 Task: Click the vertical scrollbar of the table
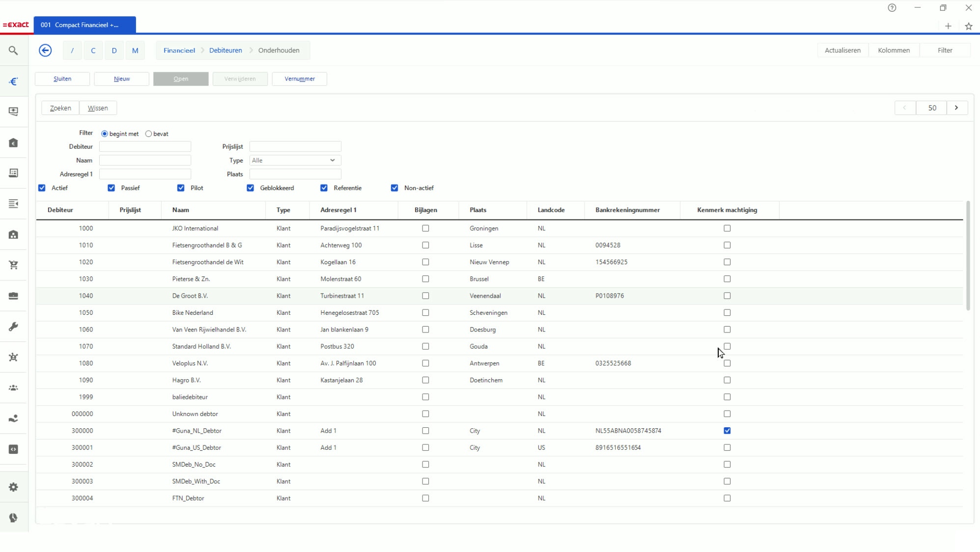pyautogui.click(x=968, y=255)
